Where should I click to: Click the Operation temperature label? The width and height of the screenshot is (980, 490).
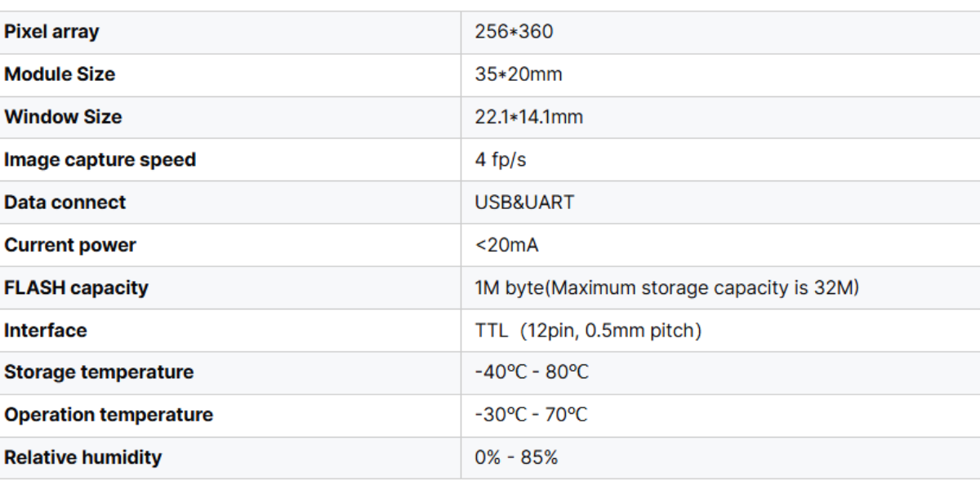(x=109, y=415)
